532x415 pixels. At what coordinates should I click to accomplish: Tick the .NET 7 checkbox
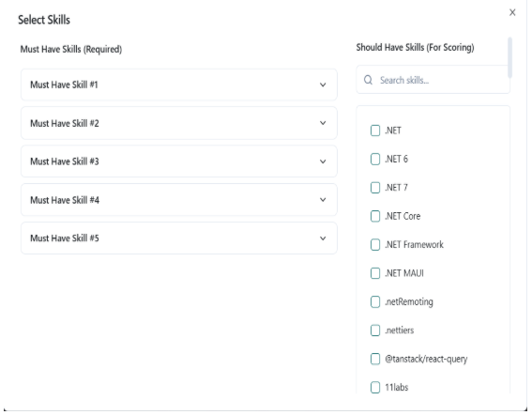(375, 188)
